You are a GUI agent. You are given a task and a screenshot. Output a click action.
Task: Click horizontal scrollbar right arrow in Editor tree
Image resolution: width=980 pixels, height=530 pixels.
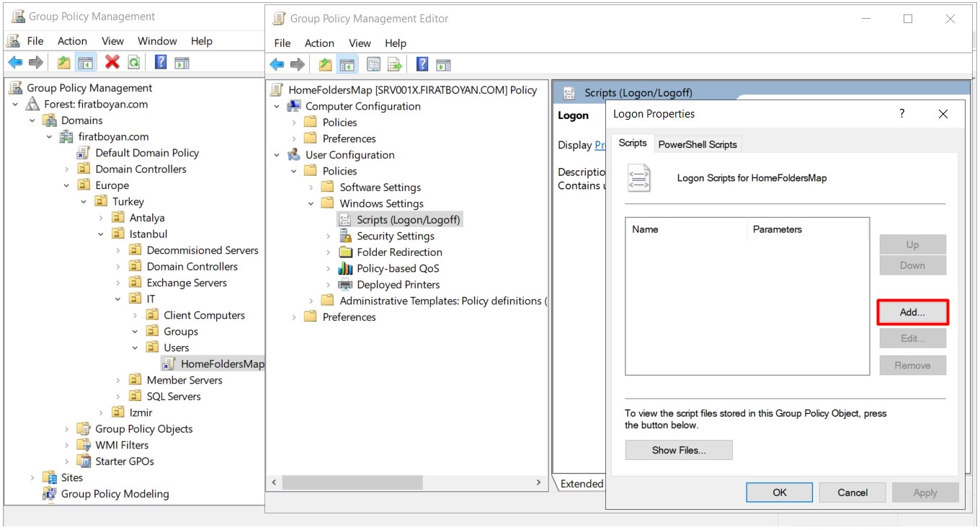coord(538,482)
